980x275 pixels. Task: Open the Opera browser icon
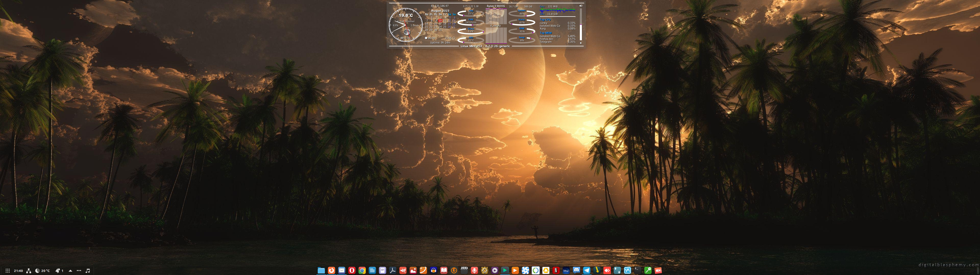point(352,270)
